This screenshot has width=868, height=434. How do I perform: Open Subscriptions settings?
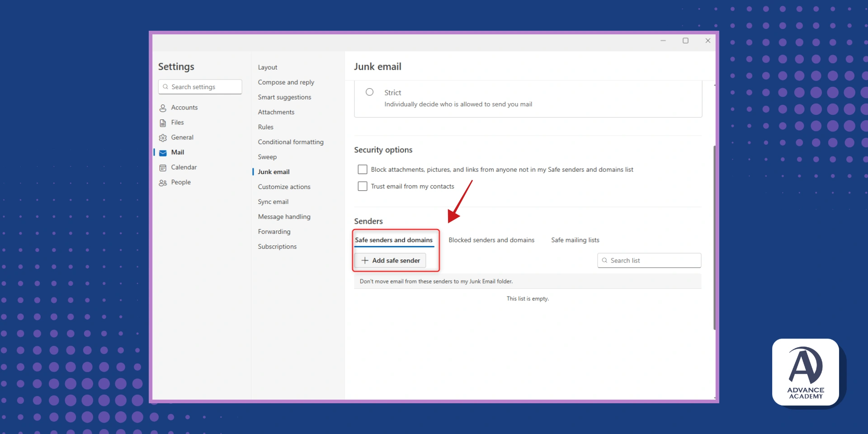coord(277,246)
